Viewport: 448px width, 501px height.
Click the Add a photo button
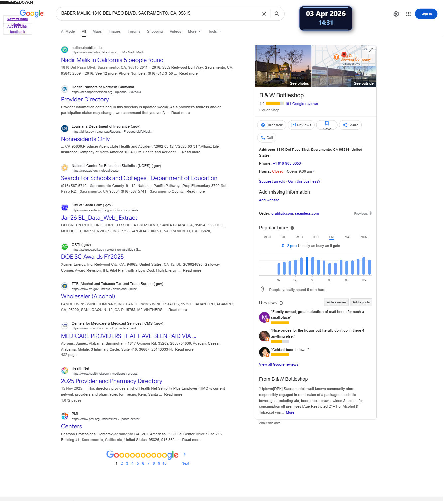(x=361, y=302)
